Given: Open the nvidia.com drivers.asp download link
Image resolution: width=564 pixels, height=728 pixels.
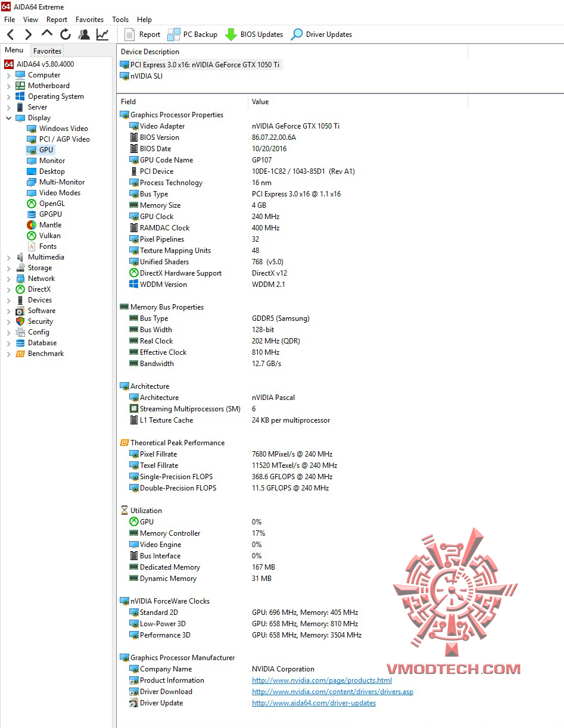Looking at the screenshot, I should click(332, 692).
